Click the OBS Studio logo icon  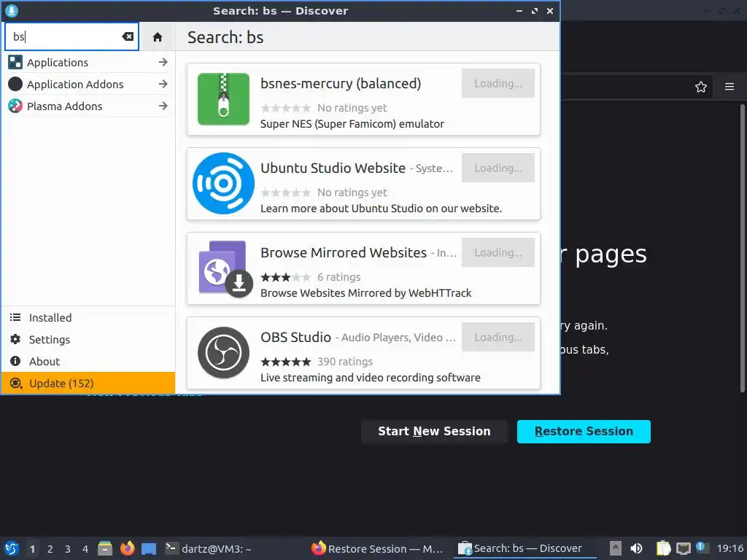click(223, 353)
